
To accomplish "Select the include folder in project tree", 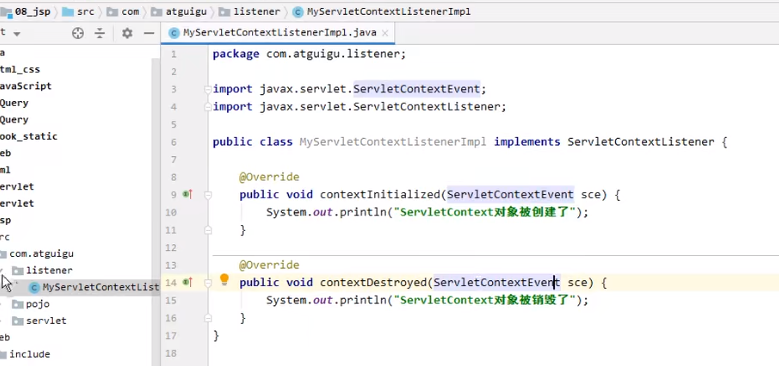I will point(30,354).
